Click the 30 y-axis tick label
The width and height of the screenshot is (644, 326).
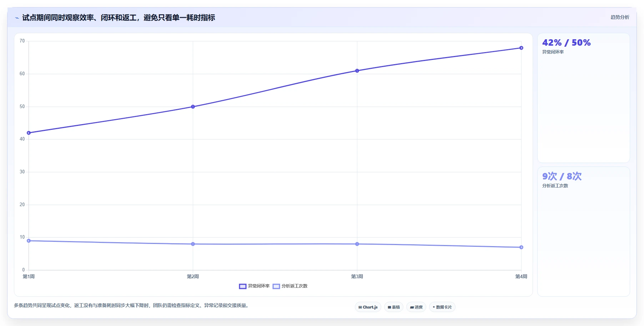point(22,172)
